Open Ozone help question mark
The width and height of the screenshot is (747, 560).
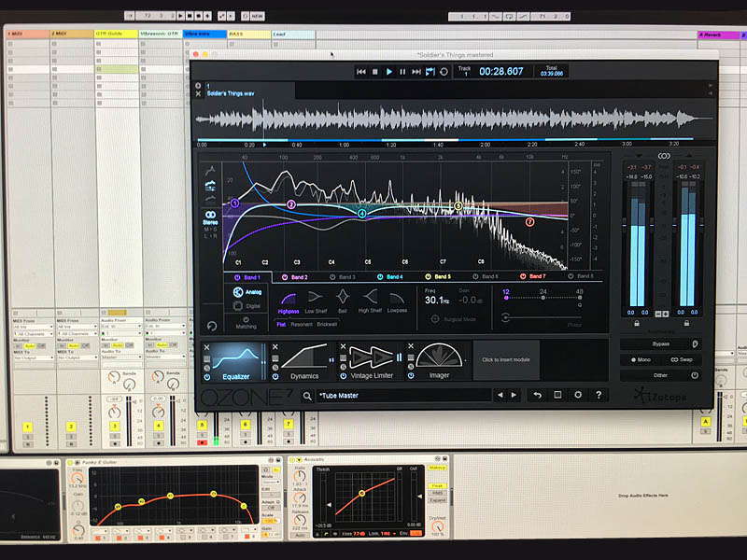[x=599, y=395]
